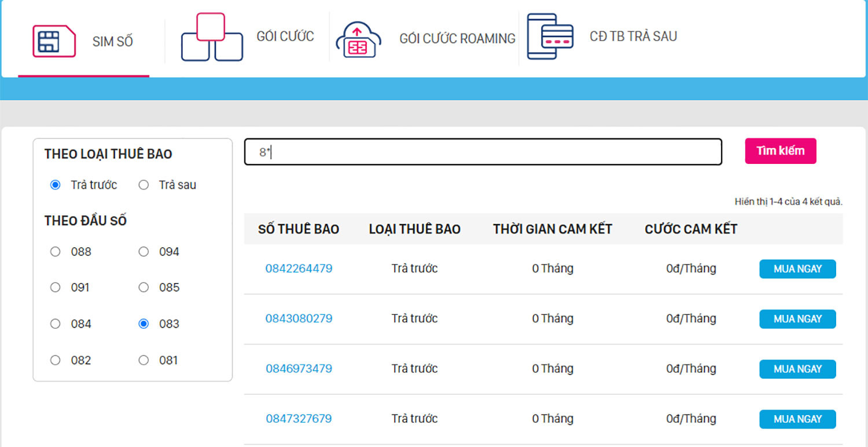This screenshot has height=447, width=868.
Task: Choose the 081 prefix radio button
Action: [x=144, y=360]
